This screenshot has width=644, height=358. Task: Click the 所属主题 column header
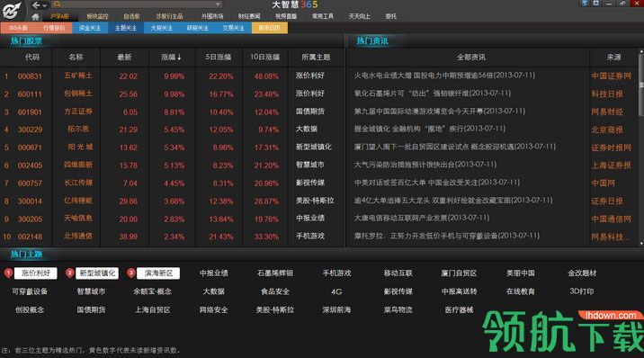point(316,58)
